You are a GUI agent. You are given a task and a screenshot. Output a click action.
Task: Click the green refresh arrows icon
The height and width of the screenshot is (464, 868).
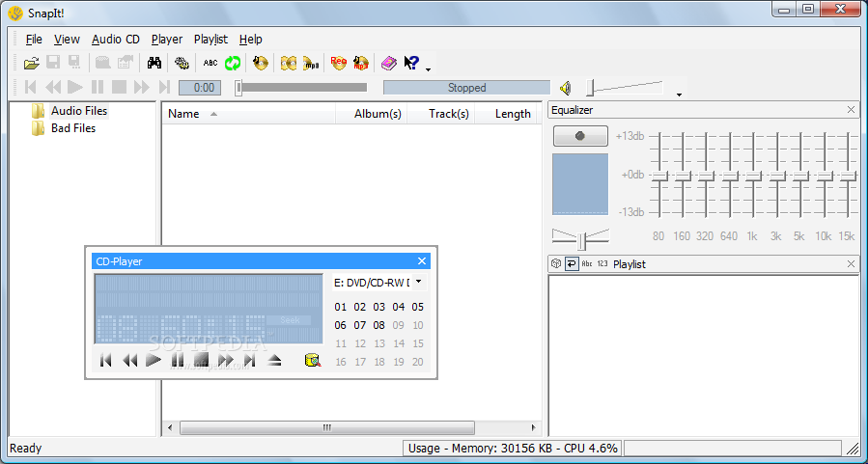tap(233, 63)
